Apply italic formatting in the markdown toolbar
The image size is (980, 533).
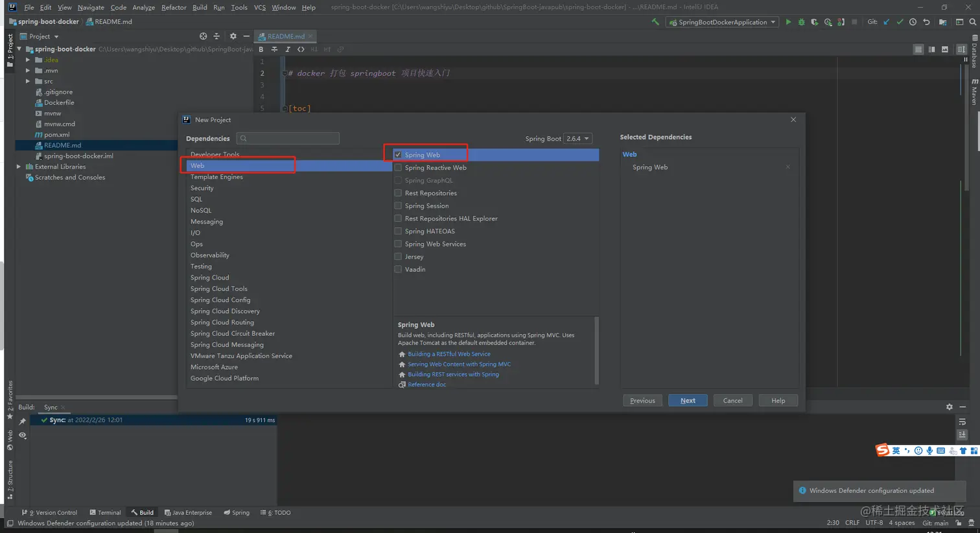(288, 49)
